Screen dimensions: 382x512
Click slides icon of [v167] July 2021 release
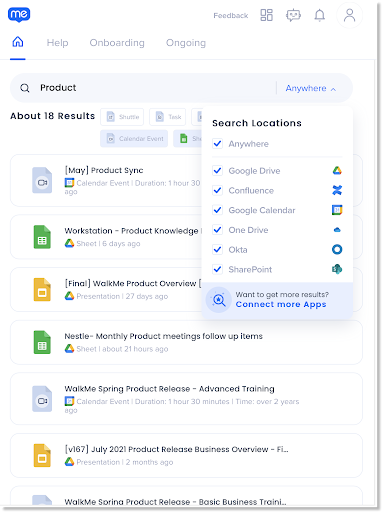point(42,456)
